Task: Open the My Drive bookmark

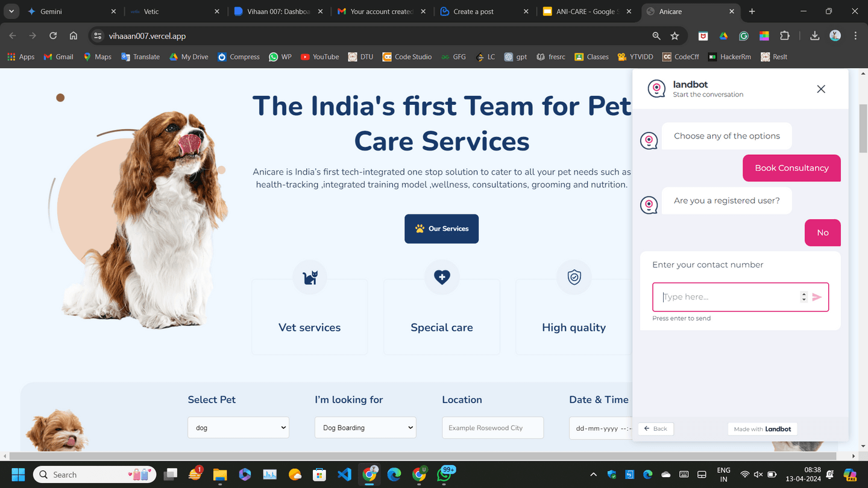Action: click(189, 57)
